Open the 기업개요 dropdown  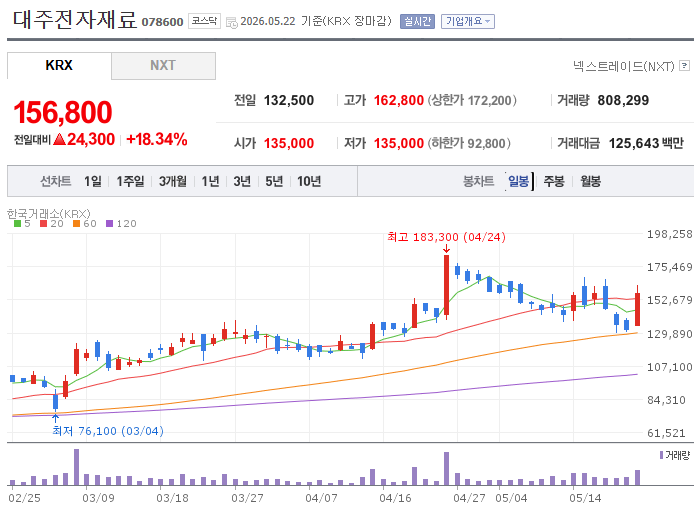(468, 21)
